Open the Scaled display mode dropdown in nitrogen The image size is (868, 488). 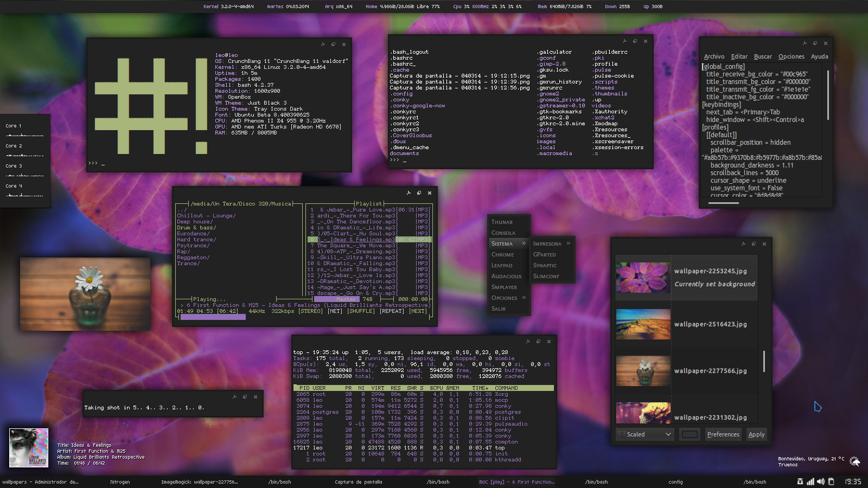[x=645, y=434]
